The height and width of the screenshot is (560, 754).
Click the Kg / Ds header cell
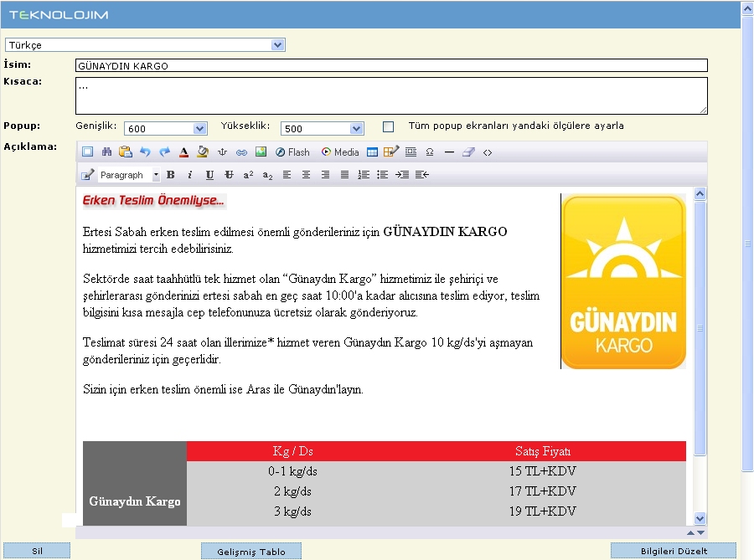[292, 451]
